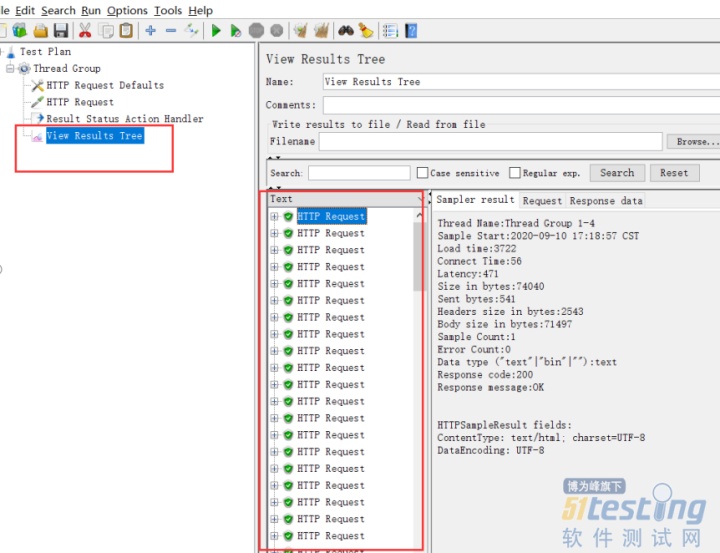Focus the Name input field

point(521,82)
